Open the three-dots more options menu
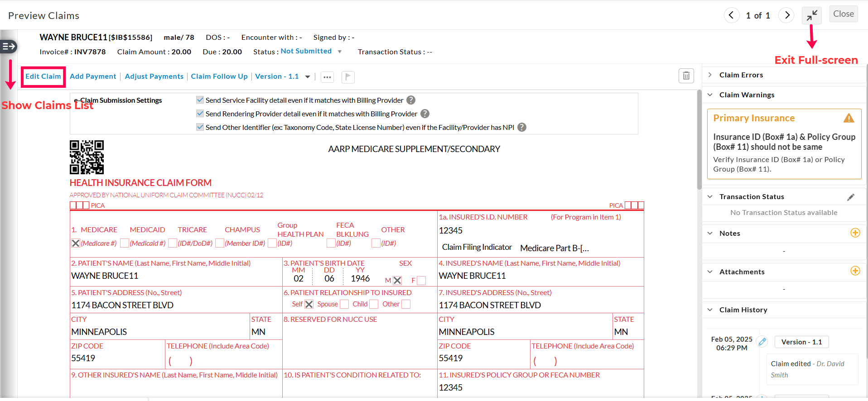 coord(327,77)
